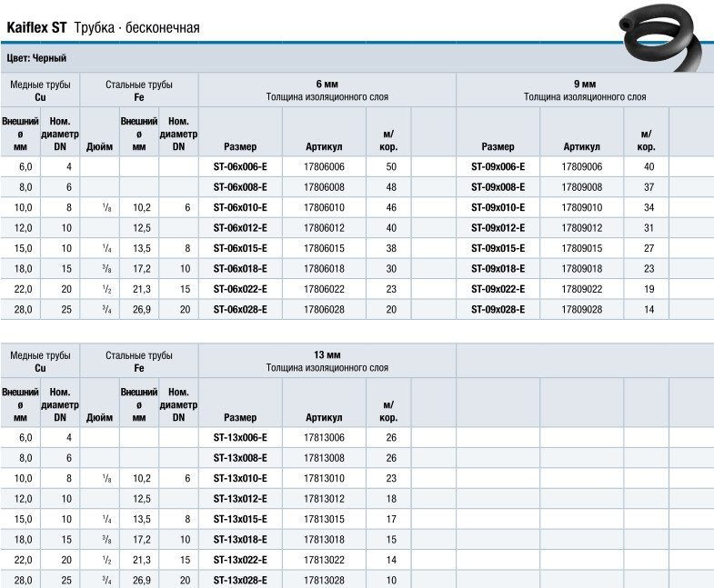Select cell ST-09x018-E
This screenshot has width=714, height=588.
[x=498, y=269]
